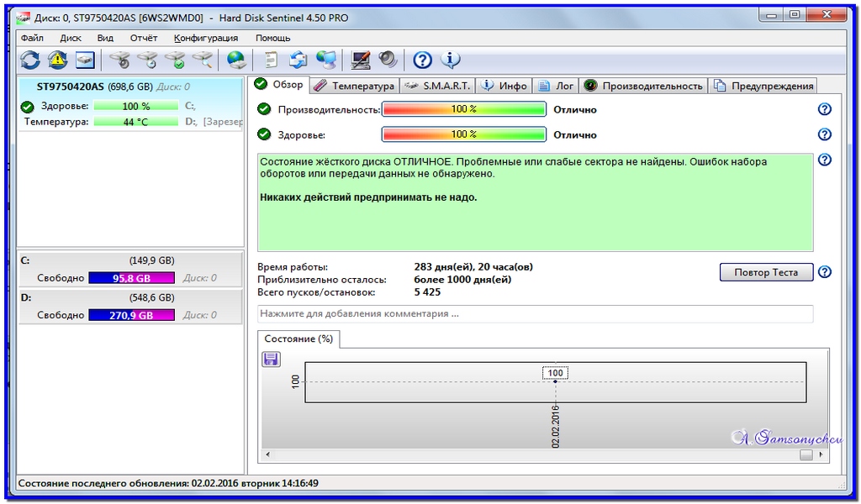Switch to the Предупреждения tab
861x504 pixels.
click(x=763, y=87)
